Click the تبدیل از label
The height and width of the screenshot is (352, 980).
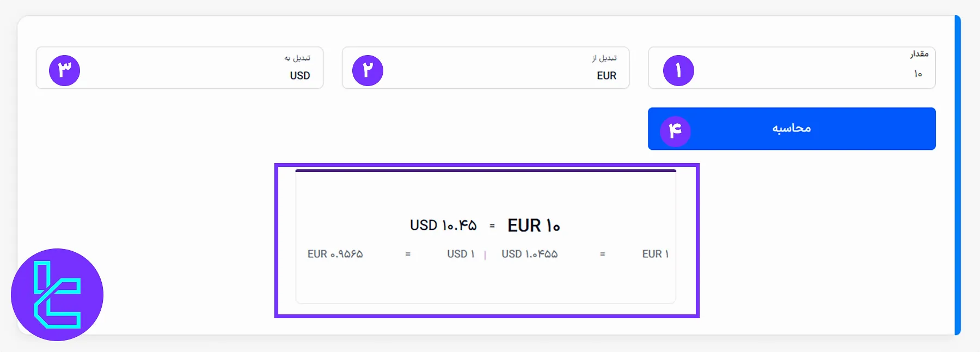[x=604, y=58]
